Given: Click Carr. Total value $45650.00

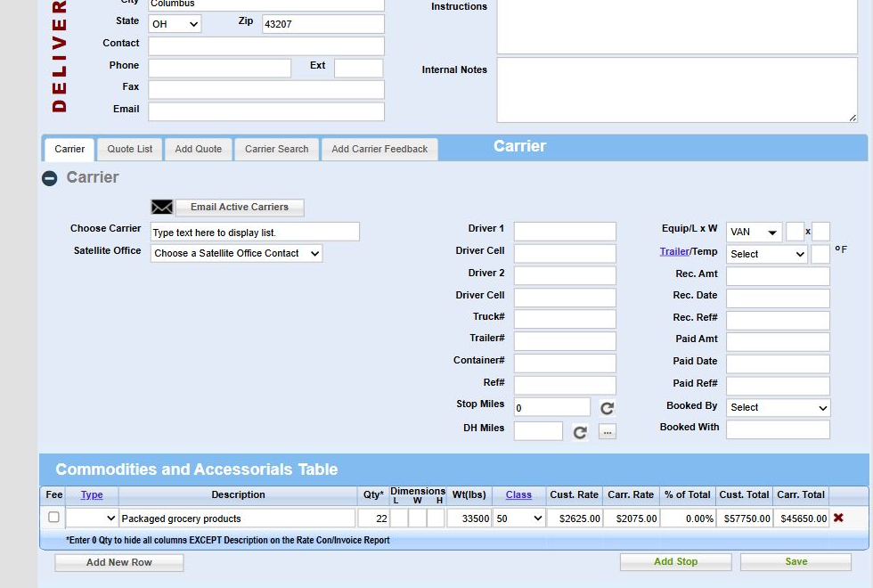Looking at the screenshot, I should pos(802,519).
